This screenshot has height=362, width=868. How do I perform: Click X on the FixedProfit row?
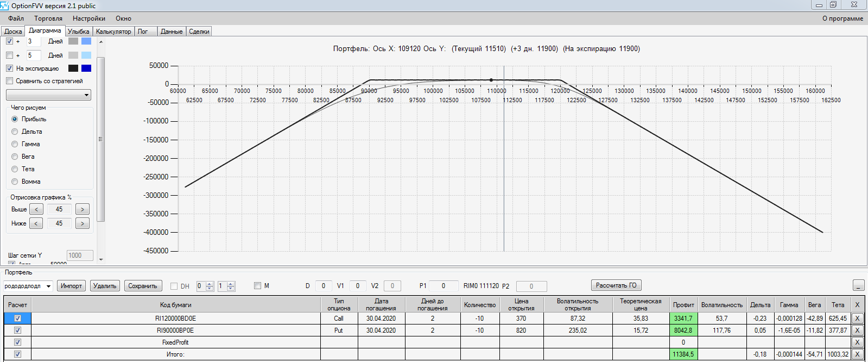pos(857,342)
